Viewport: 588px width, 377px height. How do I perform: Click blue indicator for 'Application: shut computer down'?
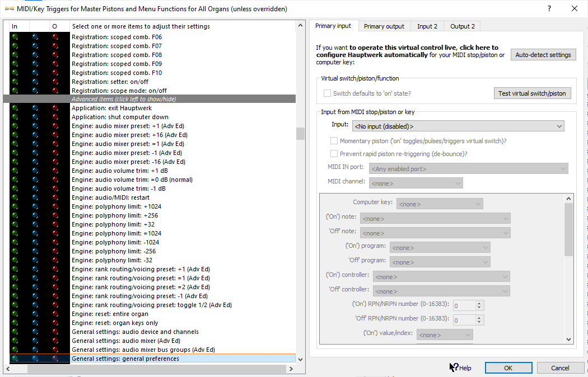click(35, 117)
